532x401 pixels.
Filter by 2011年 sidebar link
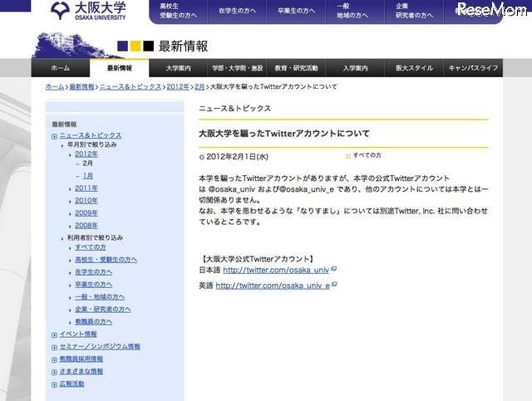(x=86, y=188)
